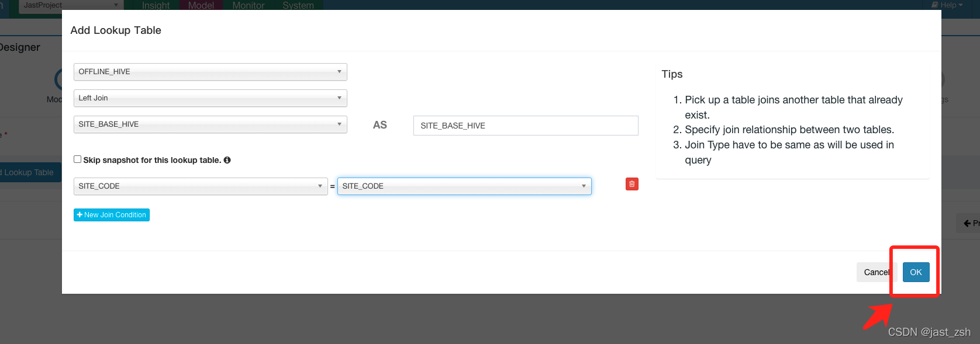Click the Lookup Table button behind dialog
Image resolution: width=980 pixels, height=344 pixels.
29,172
